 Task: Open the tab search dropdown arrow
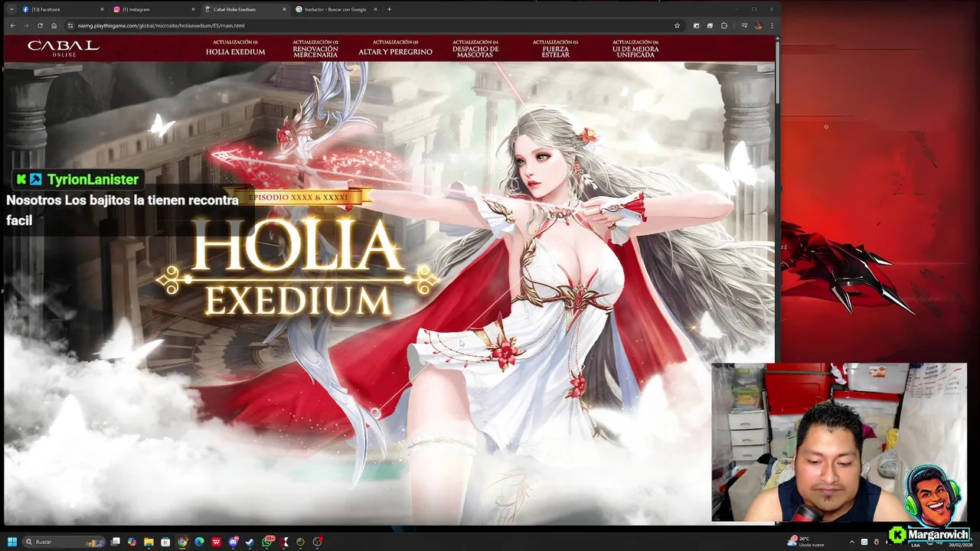[x=11, y=9]
